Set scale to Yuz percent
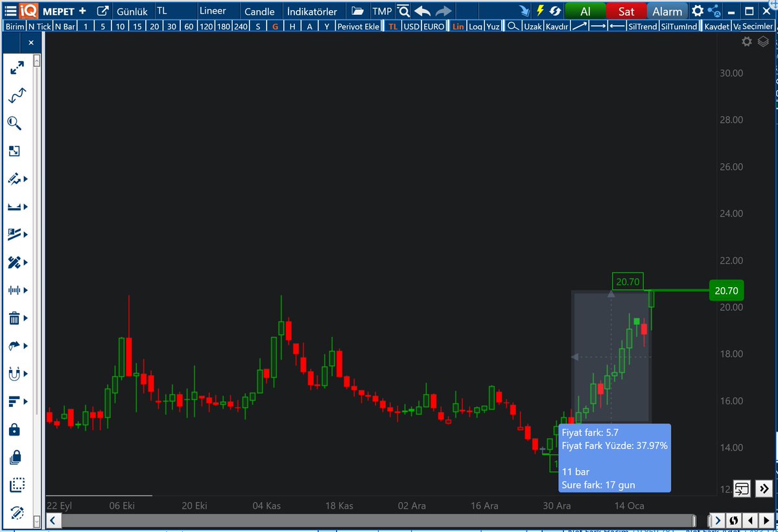Screen dimensions: 778x532 [493, 27]
